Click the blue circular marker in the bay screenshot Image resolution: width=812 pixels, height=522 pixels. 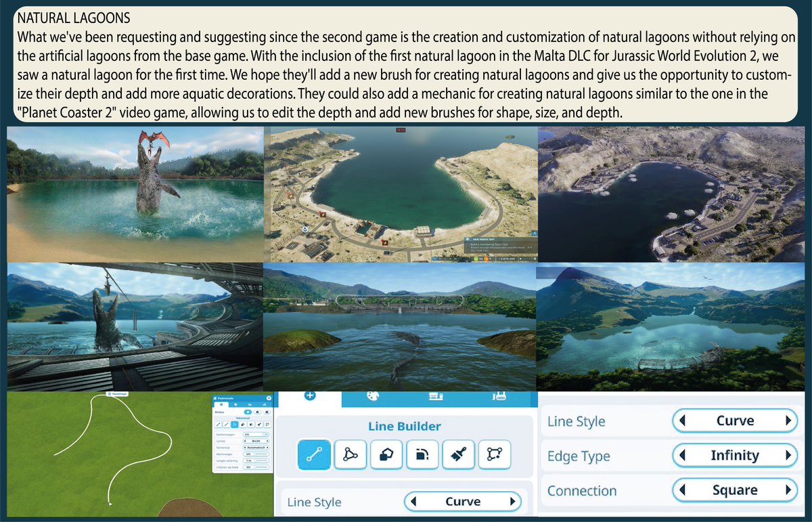(x=305, y=230)
